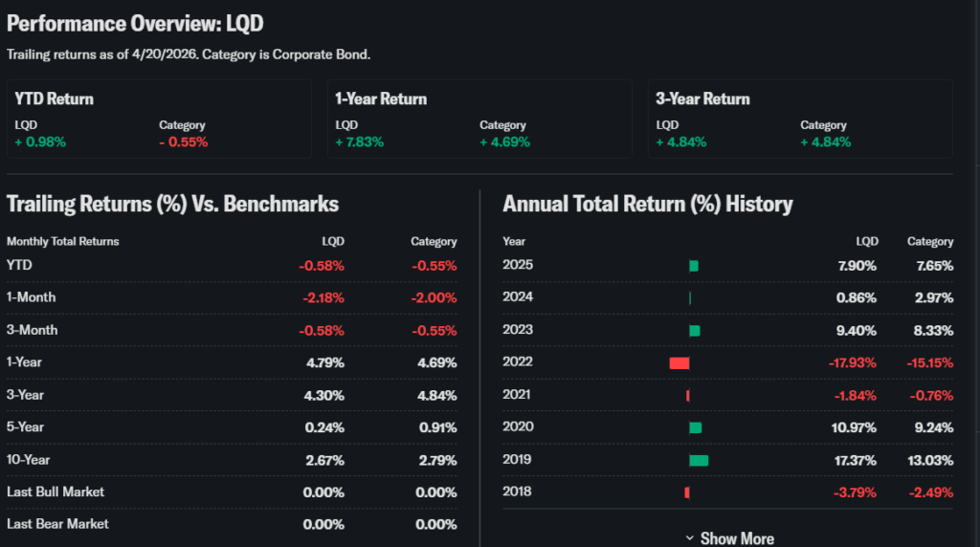This screenshot has height=547, width=980.
Task: Open the 3-Year Return card
Action: coord(799,119)
